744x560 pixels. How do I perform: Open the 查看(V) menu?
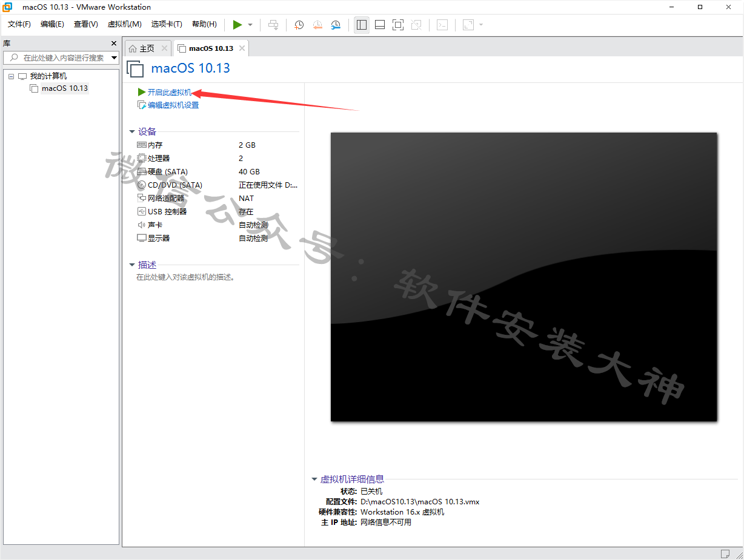pyautogui.click(x=85, y=24)
